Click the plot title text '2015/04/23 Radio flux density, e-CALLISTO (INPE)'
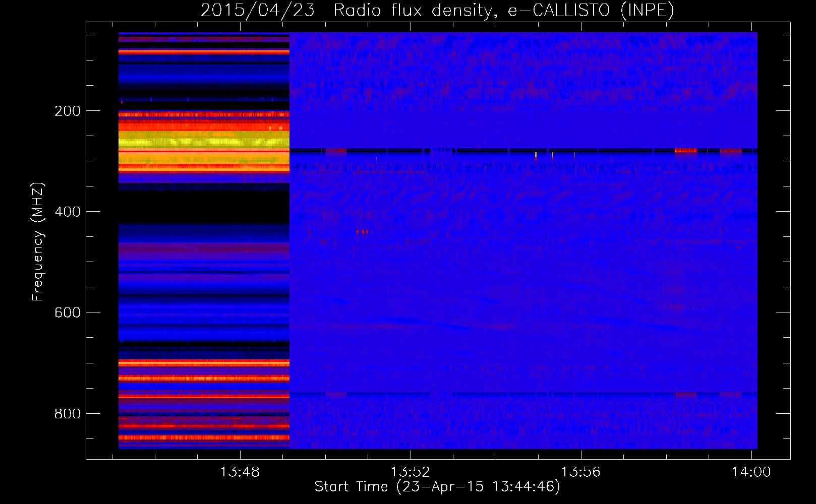Image resolution: width=816 pixels, height=504 pixels. (x=437, y=10)
